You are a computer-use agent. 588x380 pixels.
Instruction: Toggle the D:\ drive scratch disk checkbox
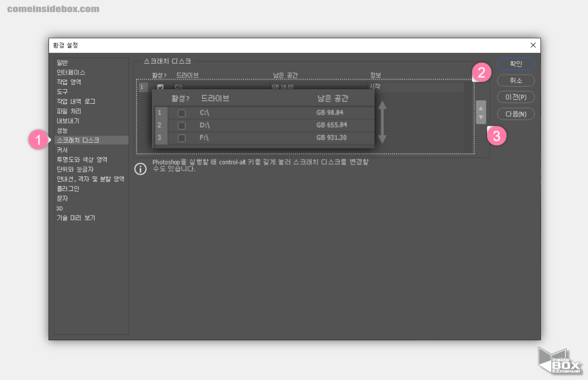[182, 125]
